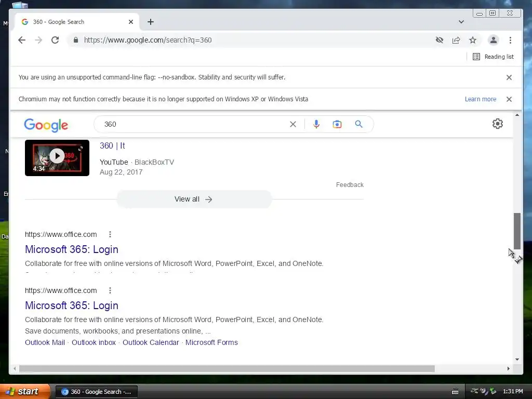532x399 pixels.
Task: Click the vertical scrollbar down arrow
Action: pos(517,360)
